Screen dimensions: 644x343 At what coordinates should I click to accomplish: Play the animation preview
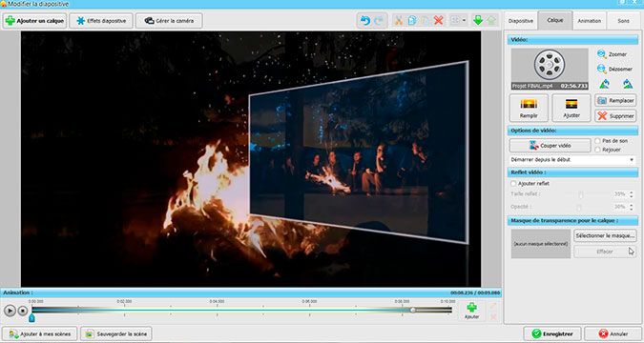pyautogui.click(x=10, y=311)
